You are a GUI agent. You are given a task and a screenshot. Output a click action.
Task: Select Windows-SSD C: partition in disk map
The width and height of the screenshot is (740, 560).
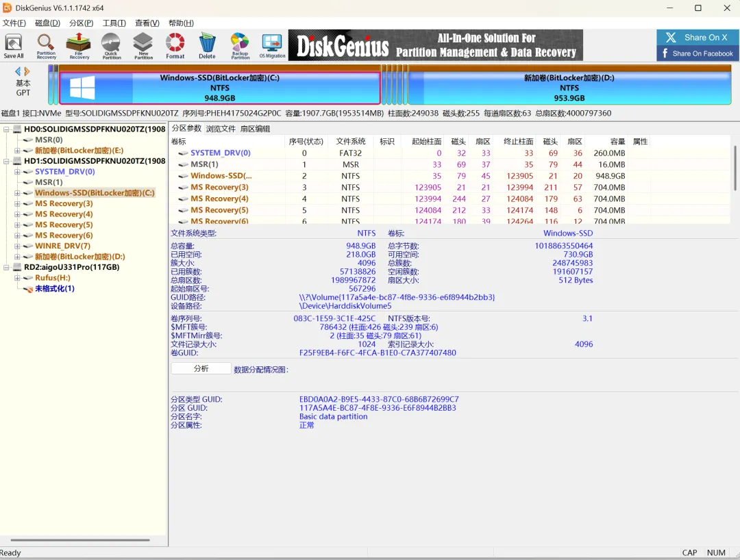[220, 88]
